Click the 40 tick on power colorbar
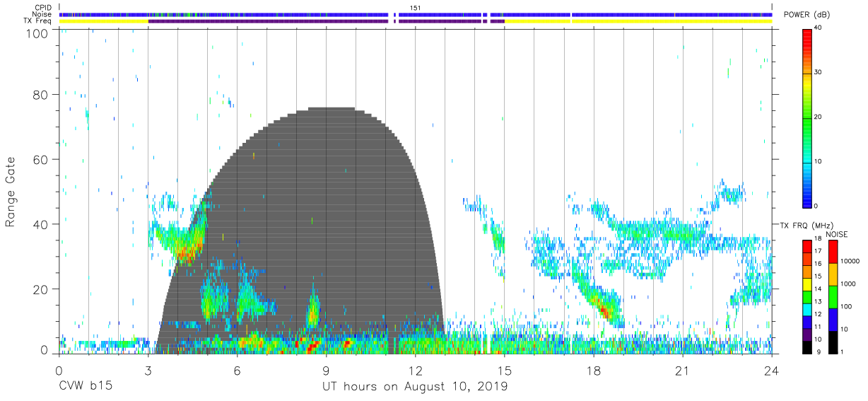Image resolution: width=868 pixels, height=401 pixels. pos(818,28)
